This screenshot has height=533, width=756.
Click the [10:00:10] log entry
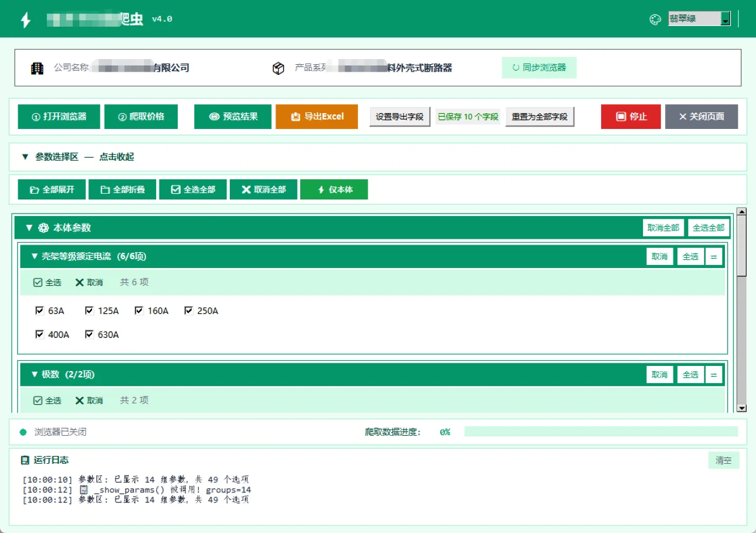(x=135, y=480)
